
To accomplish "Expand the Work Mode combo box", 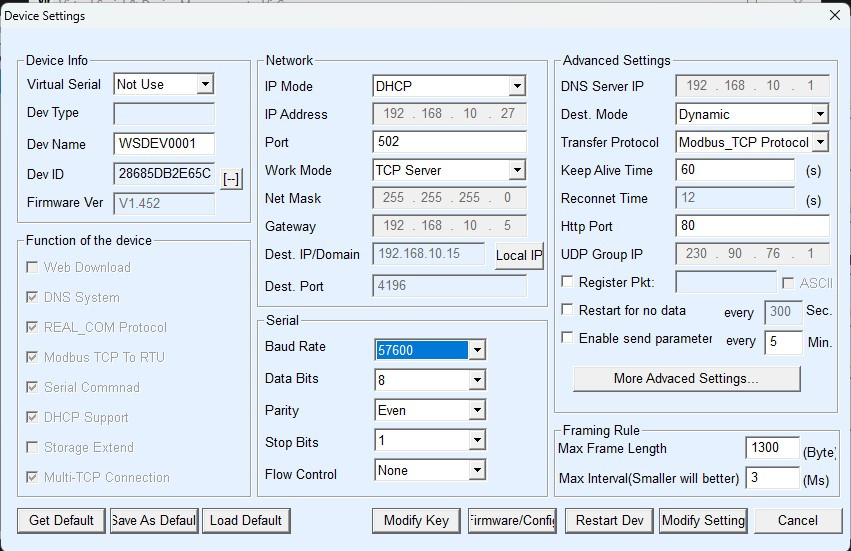I will tap(516, 171).
